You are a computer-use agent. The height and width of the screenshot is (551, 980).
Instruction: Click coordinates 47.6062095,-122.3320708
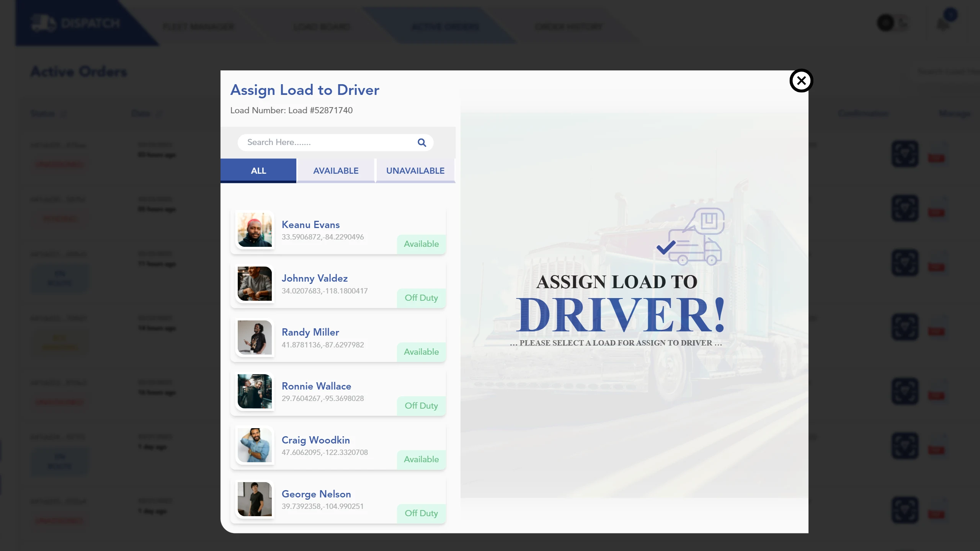pos(325,452)
